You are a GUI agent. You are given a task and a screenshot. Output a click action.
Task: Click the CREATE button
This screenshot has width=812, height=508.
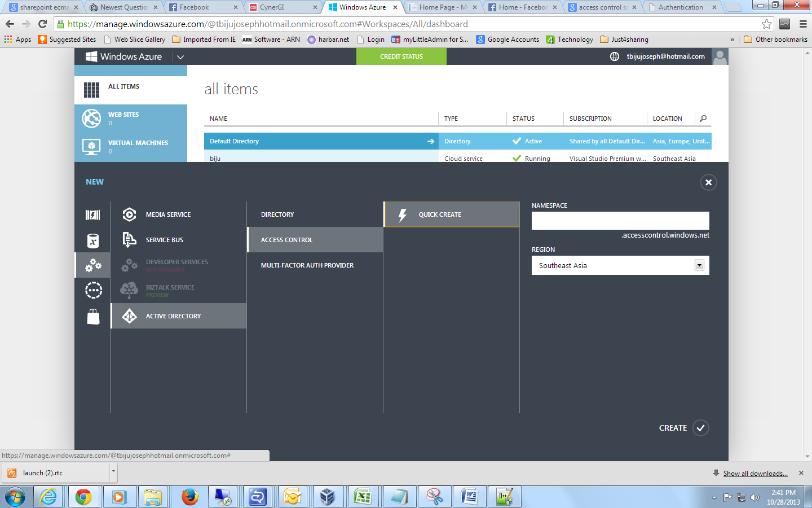[x=683, y=428]
